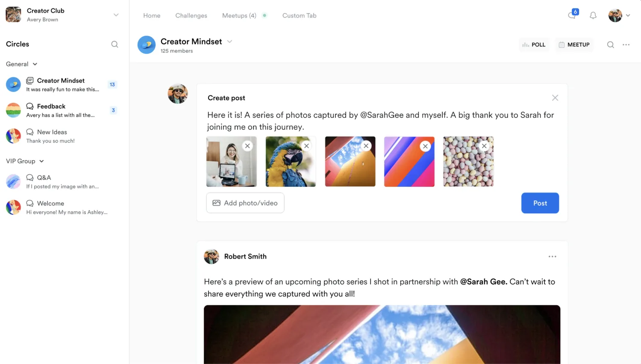Open the messages icon with badge 6
The width and height of the screenshot is (641, 364).
pyautogui.click(x=573, y=15)
